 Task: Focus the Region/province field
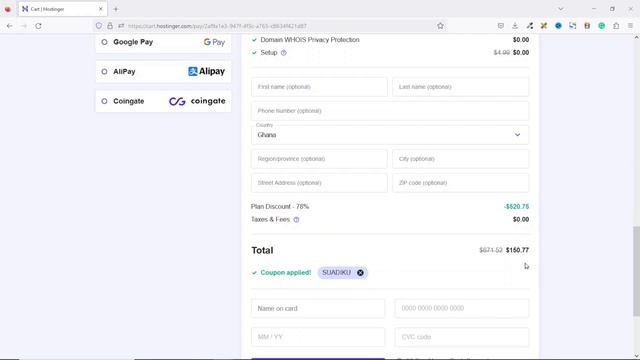coord(319,159)
